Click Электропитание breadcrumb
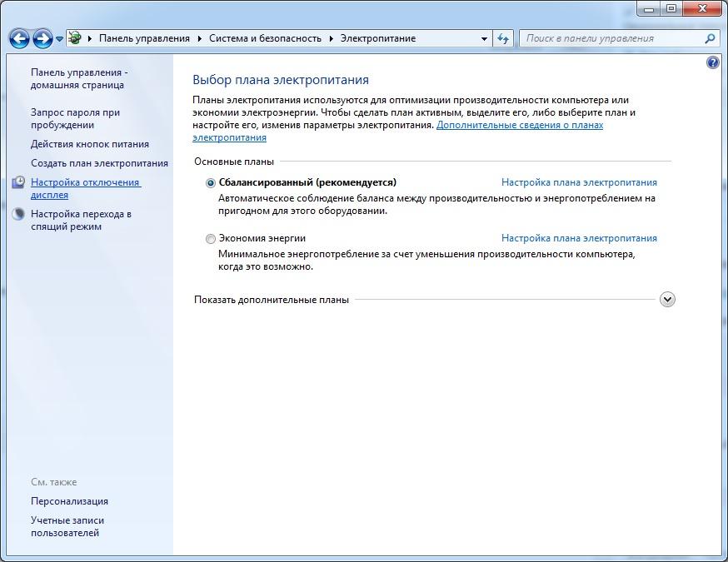The image size is (728, 562). tap(378, 38)
